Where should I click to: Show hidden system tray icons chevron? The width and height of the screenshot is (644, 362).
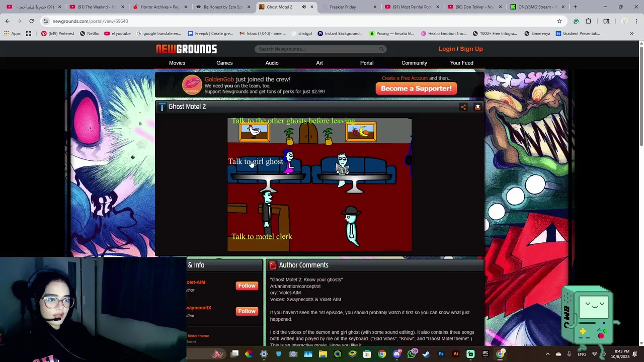coord(547,354)
